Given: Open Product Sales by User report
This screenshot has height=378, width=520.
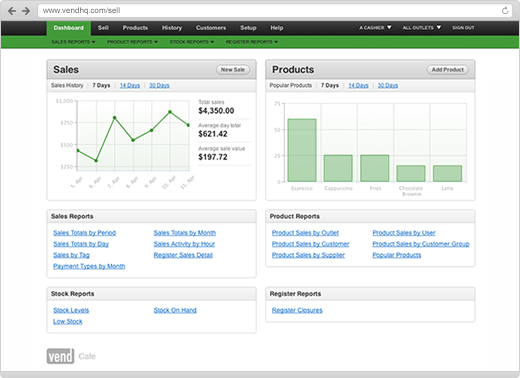Looking at the screenshot, I should point(404,233).
